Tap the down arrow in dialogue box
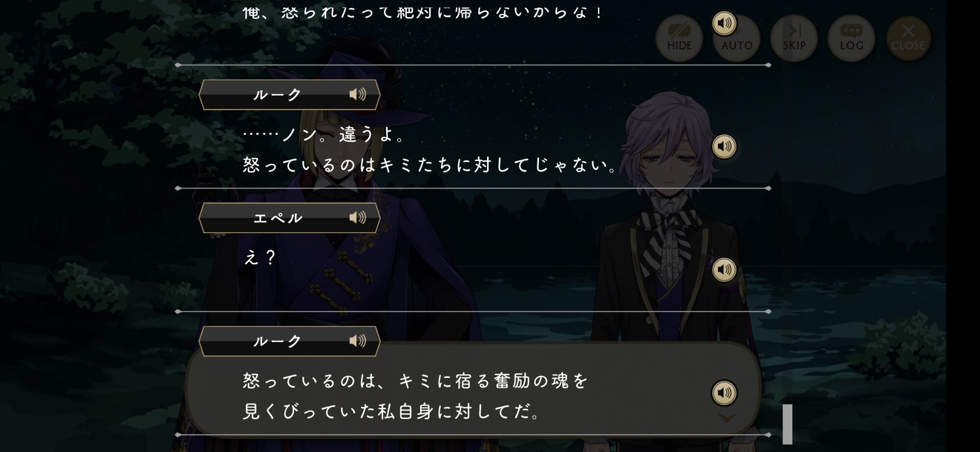The image size is (980, 452). 727,418
